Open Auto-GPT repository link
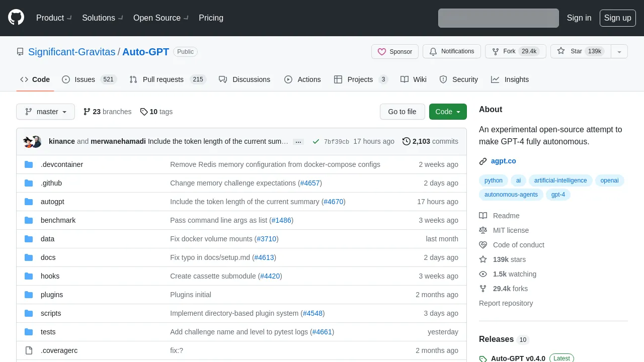This screenshot has height=362, width=644. [x=145, y=52]
